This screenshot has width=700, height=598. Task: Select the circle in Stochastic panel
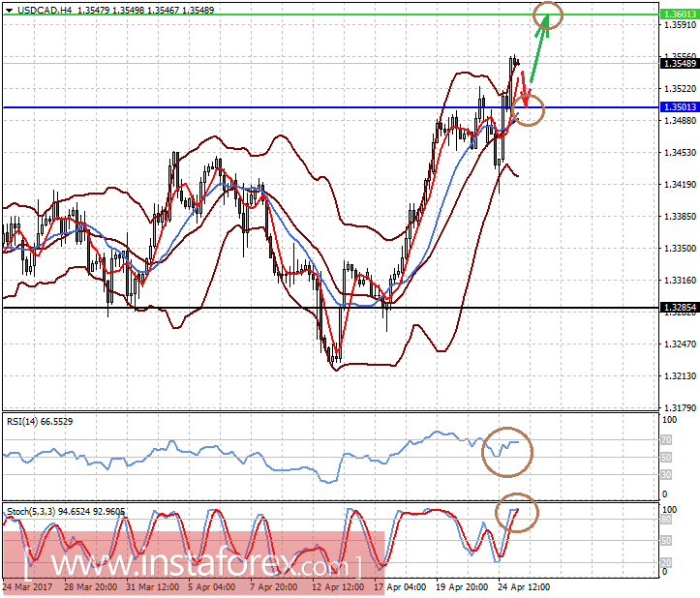(517, 513)
